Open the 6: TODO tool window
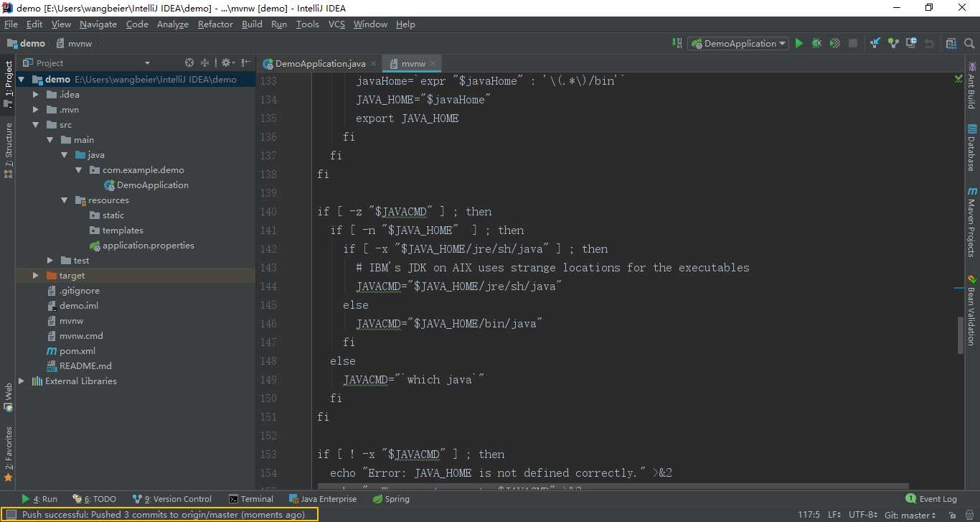980x522 pixels. (x=94, y=499)
